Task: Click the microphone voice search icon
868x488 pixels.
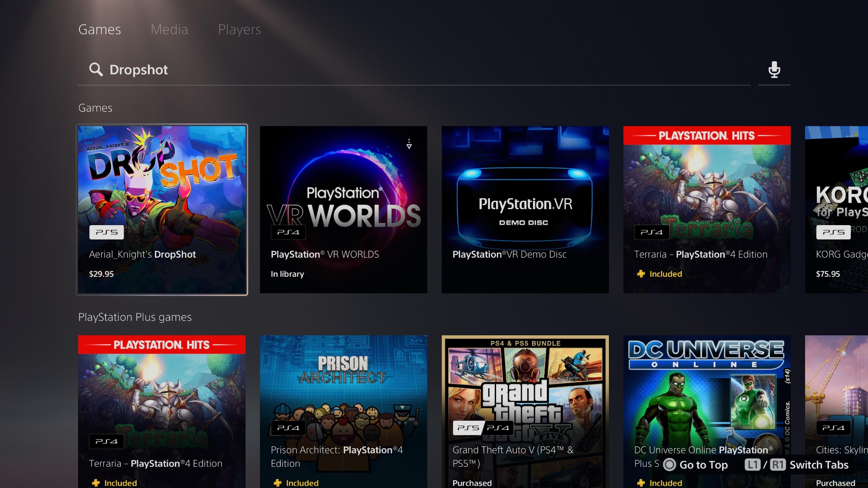Action: coord(774,69)
